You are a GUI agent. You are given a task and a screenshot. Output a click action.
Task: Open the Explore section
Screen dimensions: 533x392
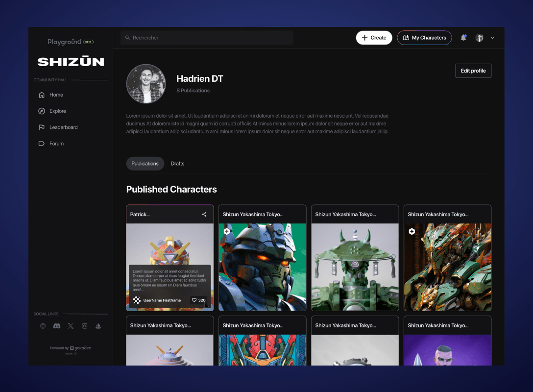(x=52, y=111)
